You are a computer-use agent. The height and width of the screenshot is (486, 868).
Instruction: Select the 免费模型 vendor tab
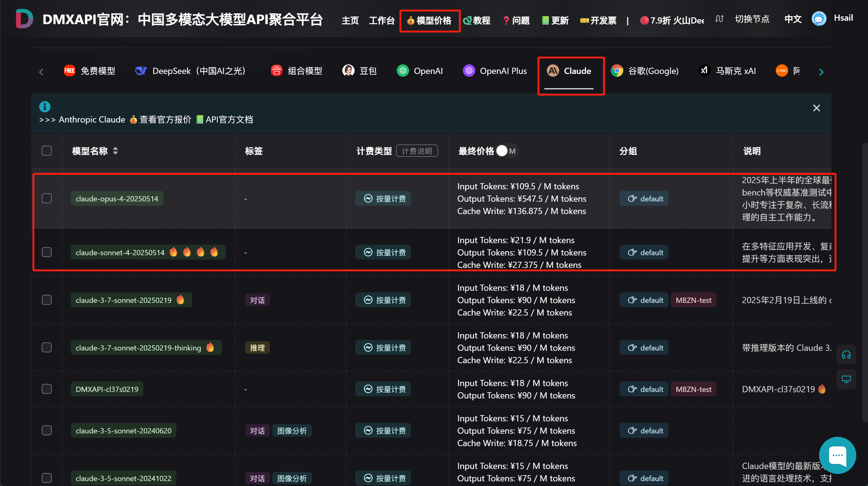(90, 71)
